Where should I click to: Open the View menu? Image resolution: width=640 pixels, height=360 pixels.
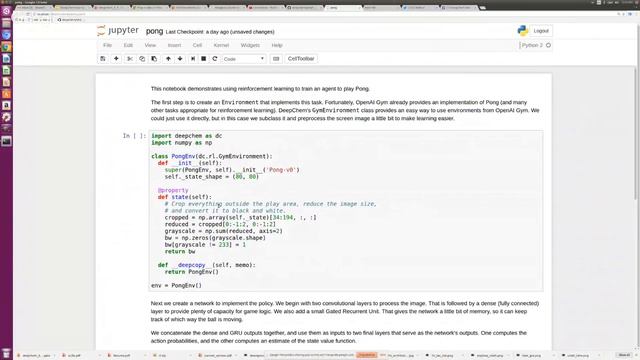click(150, 45)
